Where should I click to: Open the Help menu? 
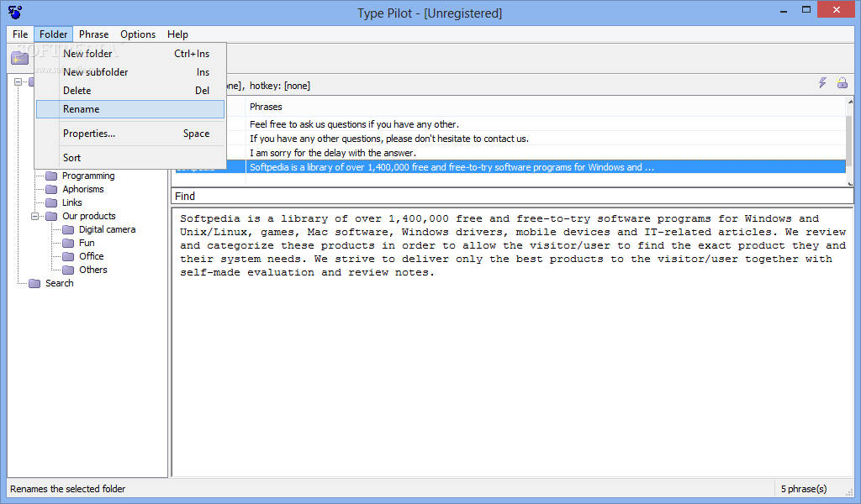178,34
